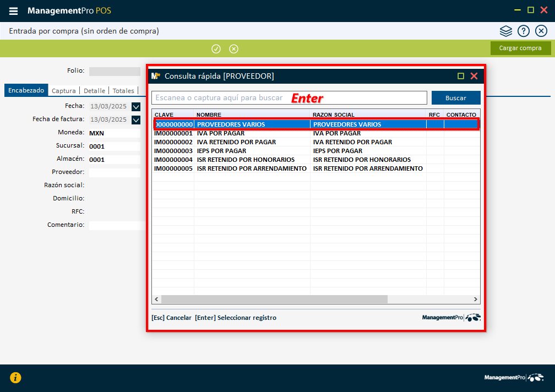
Task: Close the Consulta rápida dialog
Action: click(x=474, y=76)
